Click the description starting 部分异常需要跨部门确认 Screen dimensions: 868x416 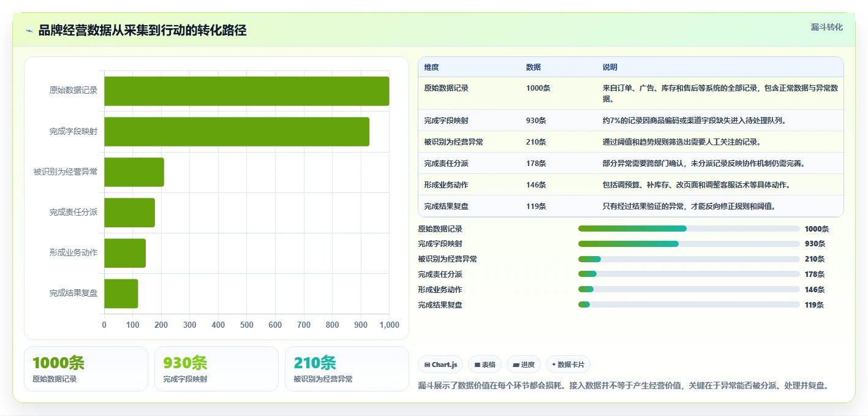tap(703, 164)
